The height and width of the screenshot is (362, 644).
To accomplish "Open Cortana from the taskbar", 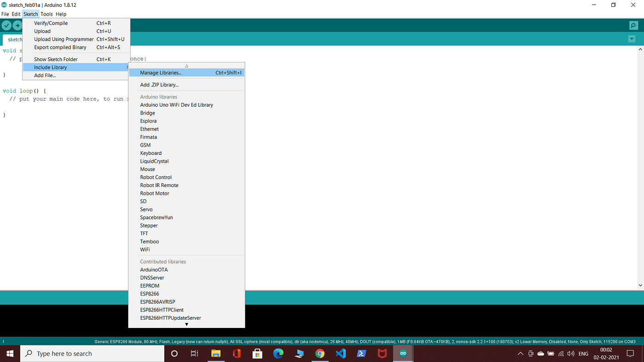I will point(174,353).
